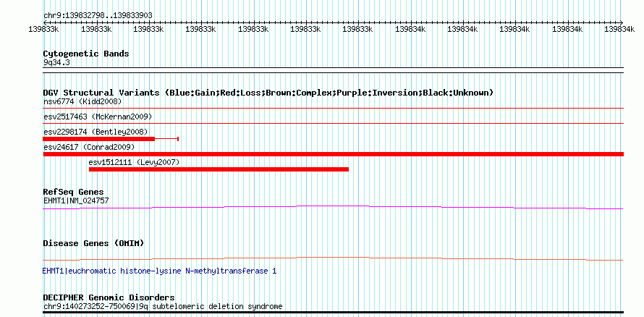Click the thick red esv24617 variant bar

click(x=334, y=154)
